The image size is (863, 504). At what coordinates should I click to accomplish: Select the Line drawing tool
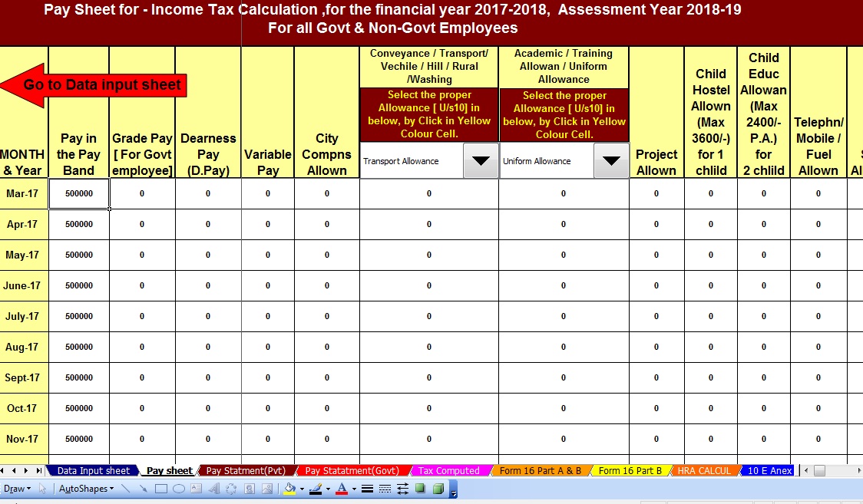(125, 489)
